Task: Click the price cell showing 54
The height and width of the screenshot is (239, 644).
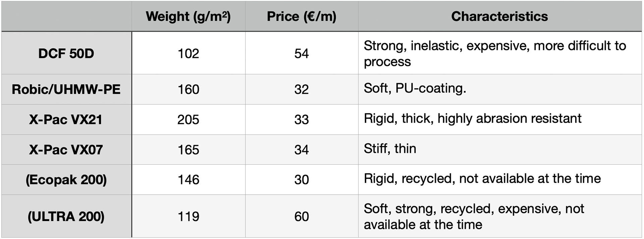Action: tap(302, 53)
